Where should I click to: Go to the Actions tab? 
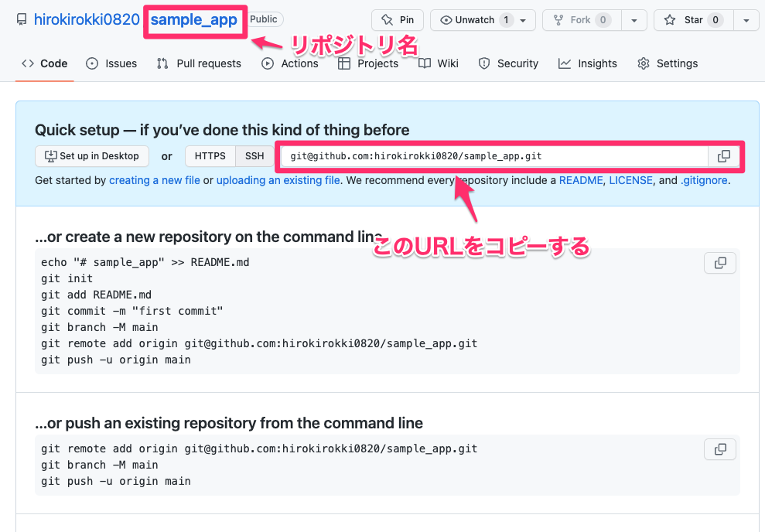[290, 63]
